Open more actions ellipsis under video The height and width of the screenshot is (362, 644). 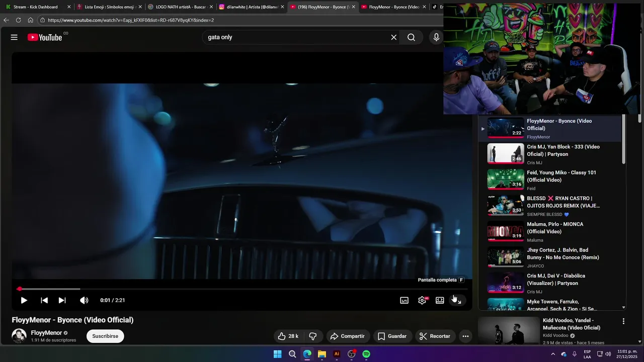465,336
